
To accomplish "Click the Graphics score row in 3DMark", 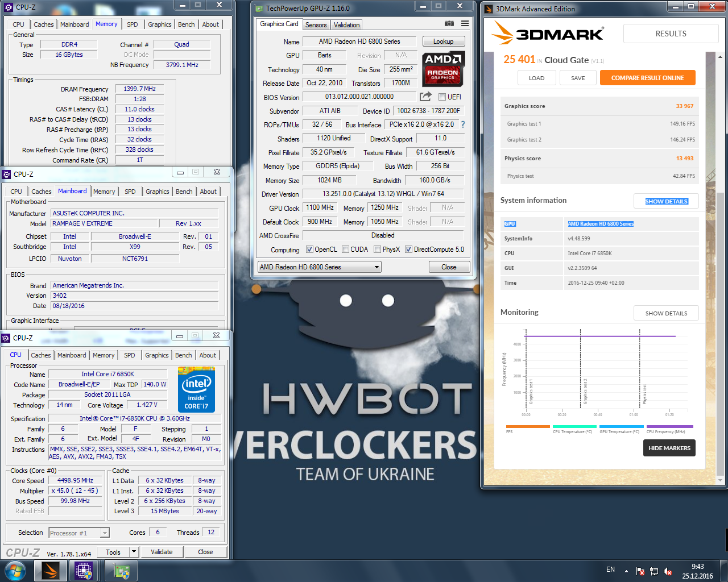I will click(599, 106).
